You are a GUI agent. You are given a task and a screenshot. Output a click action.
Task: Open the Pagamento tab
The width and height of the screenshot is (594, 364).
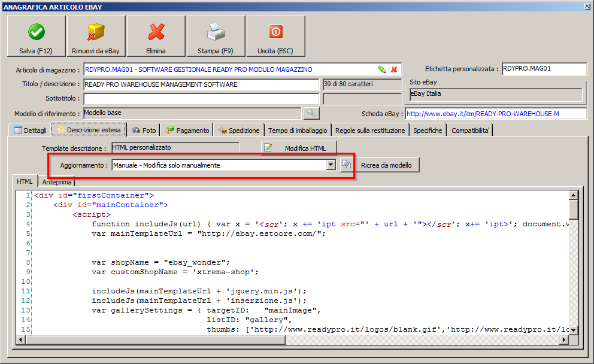187,130
